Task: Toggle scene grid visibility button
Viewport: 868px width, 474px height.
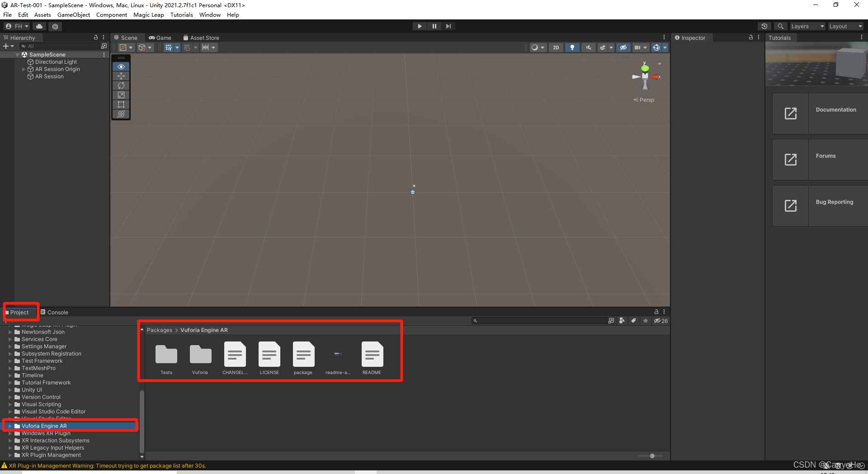Action: 169,47
